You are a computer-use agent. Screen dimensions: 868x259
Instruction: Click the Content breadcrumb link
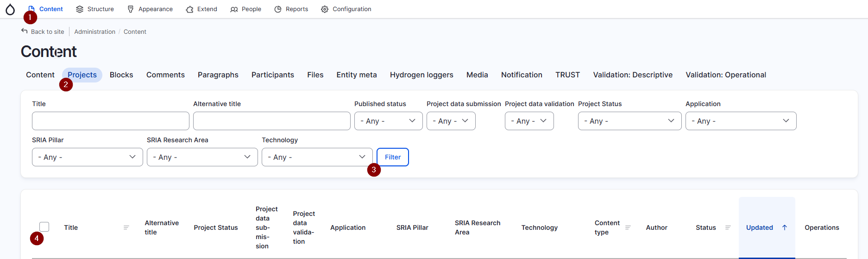click(x=135, y=32)
